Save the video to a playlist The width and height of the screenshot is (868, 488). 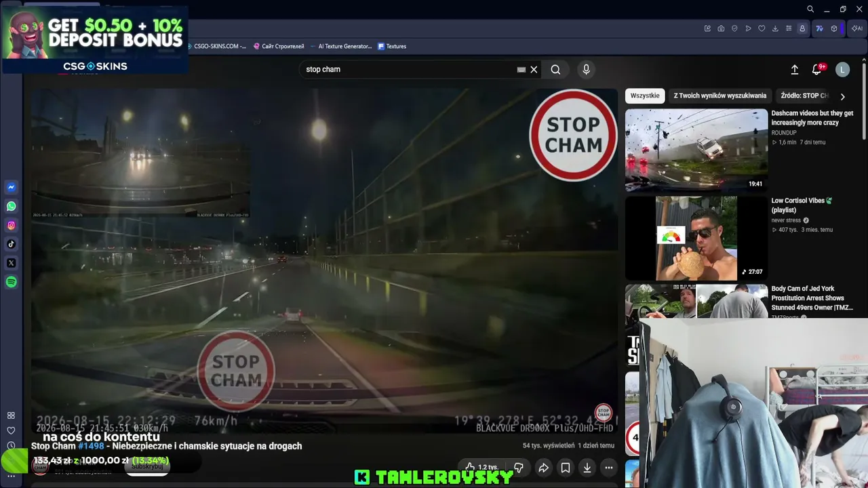566,468
